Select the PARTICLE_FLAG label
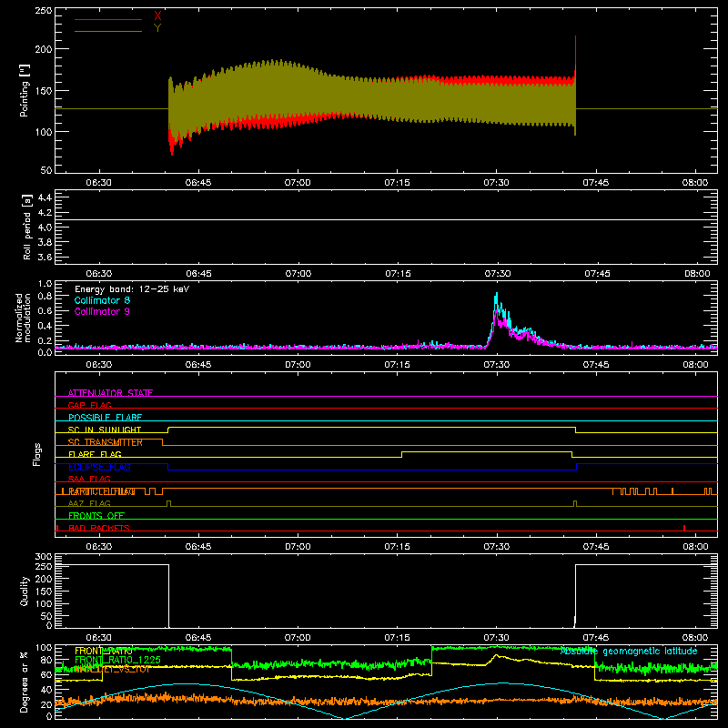This screenshot has height=728, width=728. [102, 491]
